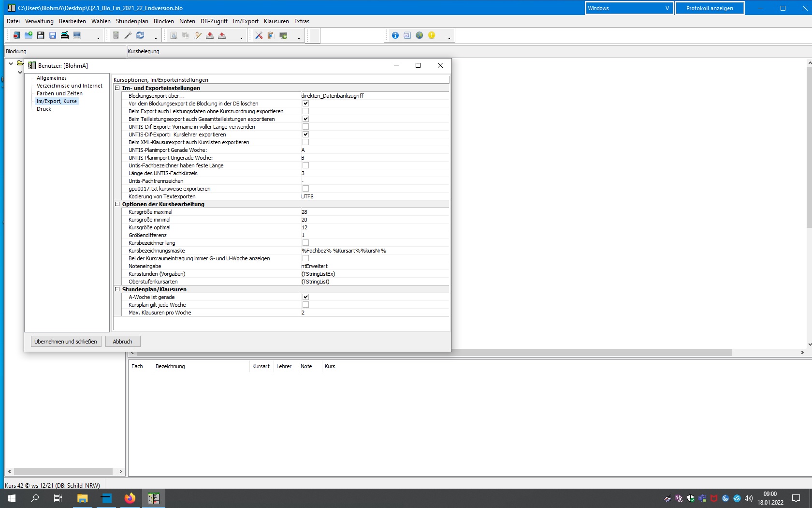Open the Datei menu
Image resolution: width=812 pixels, height=508 pixels.
pyautogui.click(x=13, y=21)
